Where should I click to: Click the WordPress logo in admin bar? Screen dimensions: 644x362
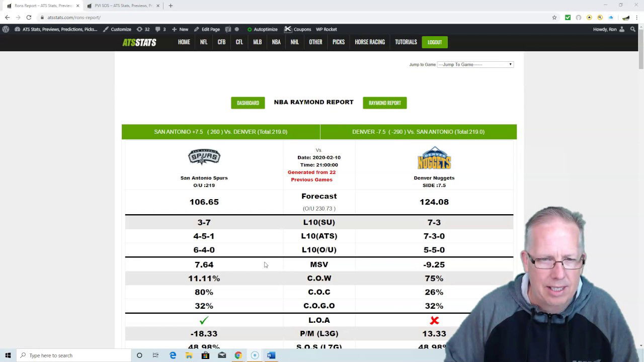point(6,29)
